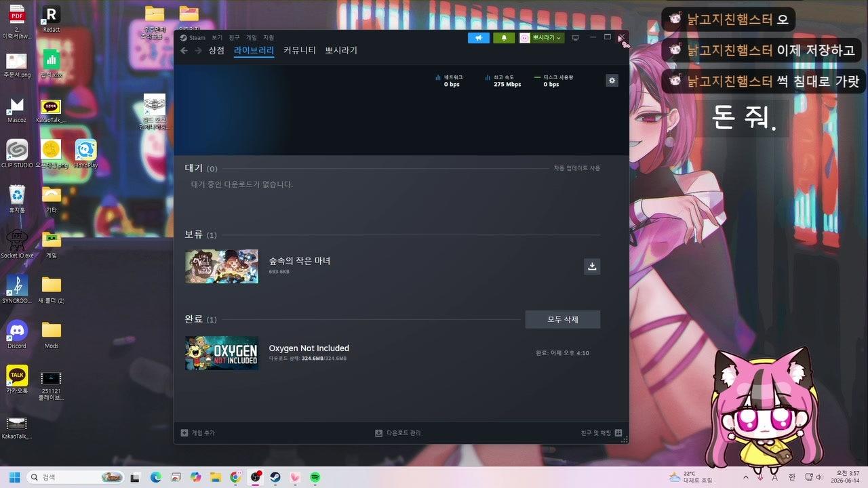The height and width of the screenshot is (488, 868).
Task: Open the 게임 menu in the menu bar
Action: (x=252, y=38)
